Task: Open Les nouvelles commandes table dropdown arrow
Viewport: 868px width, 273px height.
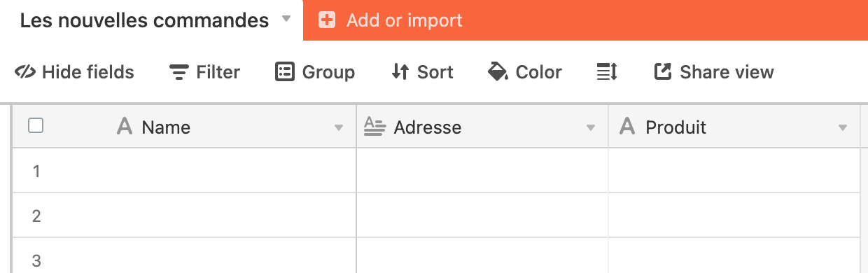Action: pos(286,20)
